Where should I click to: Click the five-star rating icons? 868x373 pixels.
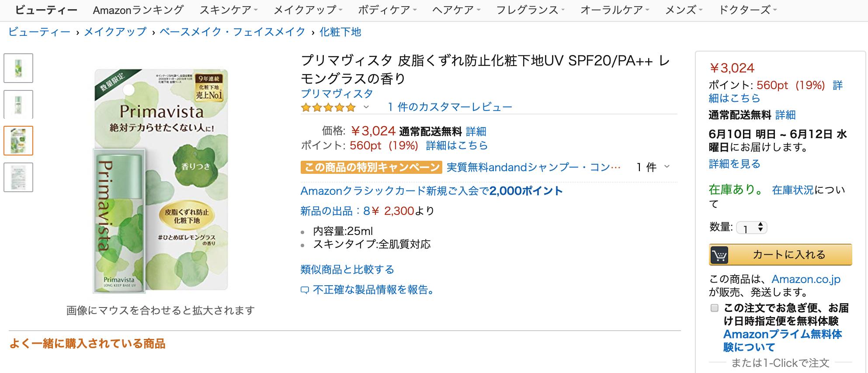coord(328,107)
